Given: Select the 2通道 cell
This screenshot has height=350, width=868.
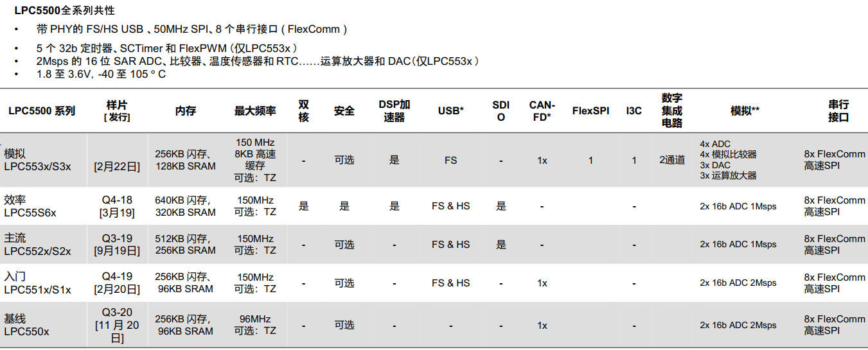Looking at the screenshot, I should (672, 160).
